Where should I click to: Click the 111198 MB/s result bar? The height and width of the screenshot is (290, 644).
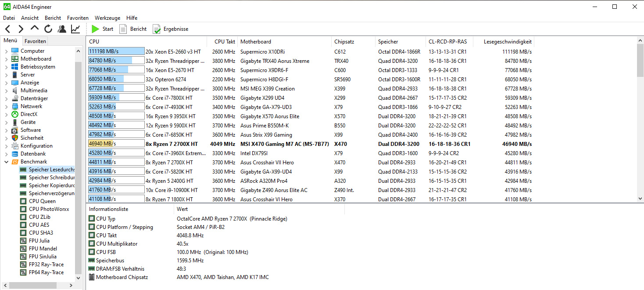116,51
